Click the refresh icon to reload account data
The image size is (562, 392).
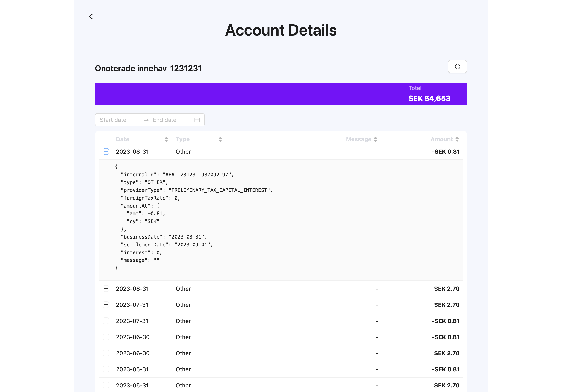pos(457,66)
